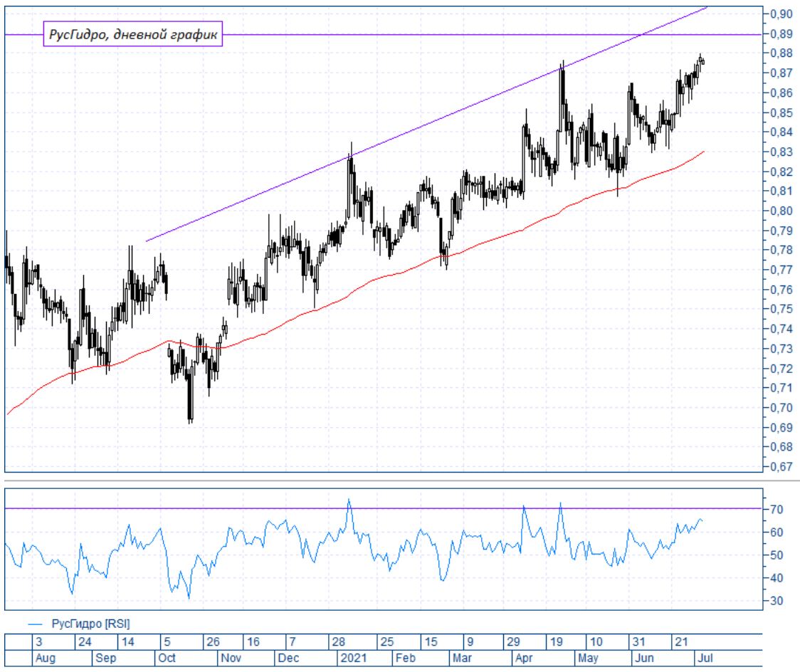Click date 5 above Oct
Viewport: 800px width, 672px height.
167,642
